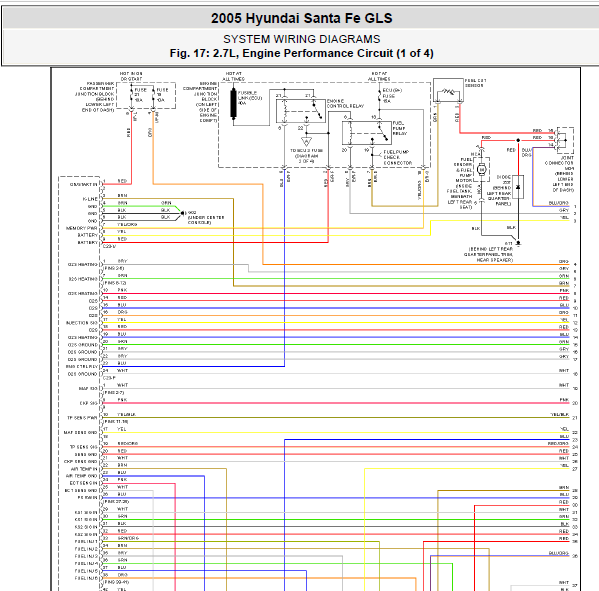Click the "JOINT CONNECTOR" label
The image size is (599, 591).
(559, 160)
